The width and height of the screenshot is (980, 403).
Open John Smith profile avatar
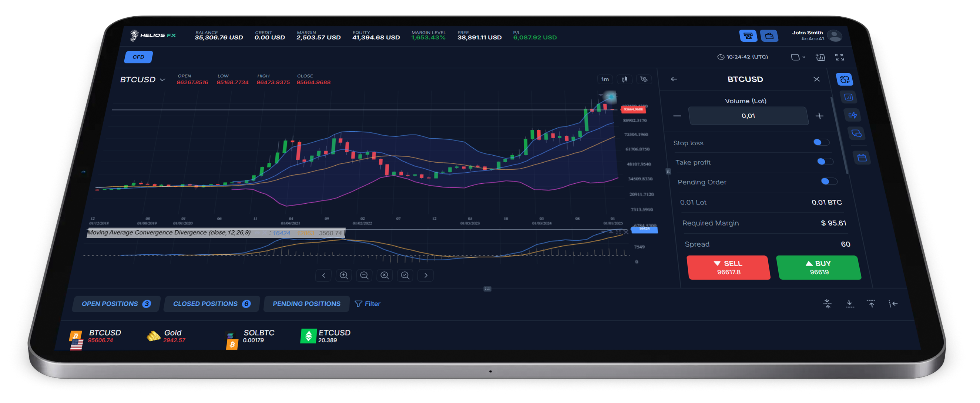(x=835, y=36)
